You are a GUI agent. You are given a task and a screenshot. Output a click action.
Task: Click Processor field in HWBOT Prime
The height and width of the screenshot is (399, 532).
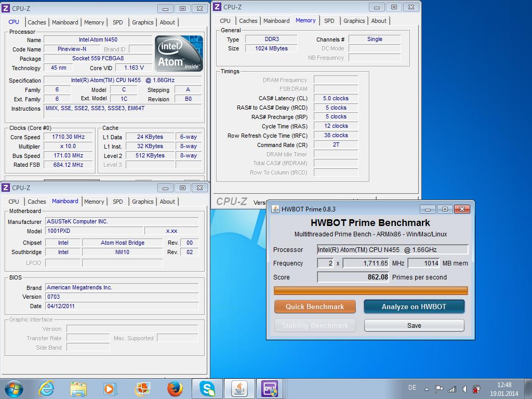393,250
